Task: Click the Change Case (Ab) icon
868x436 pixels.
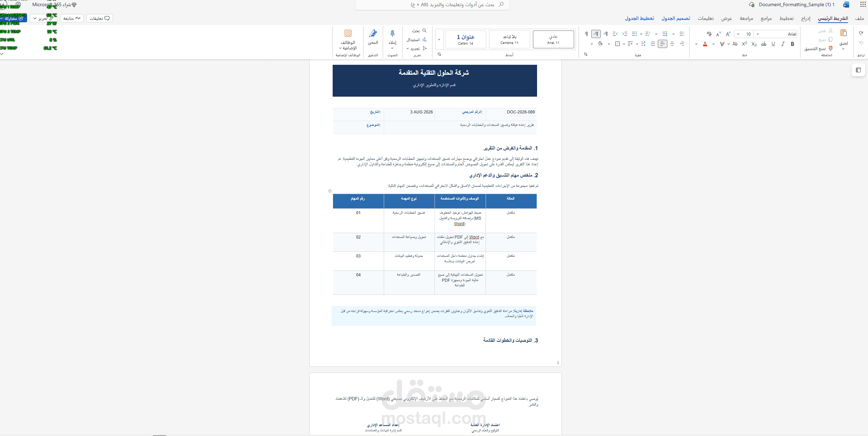Action: coord(735,44)
